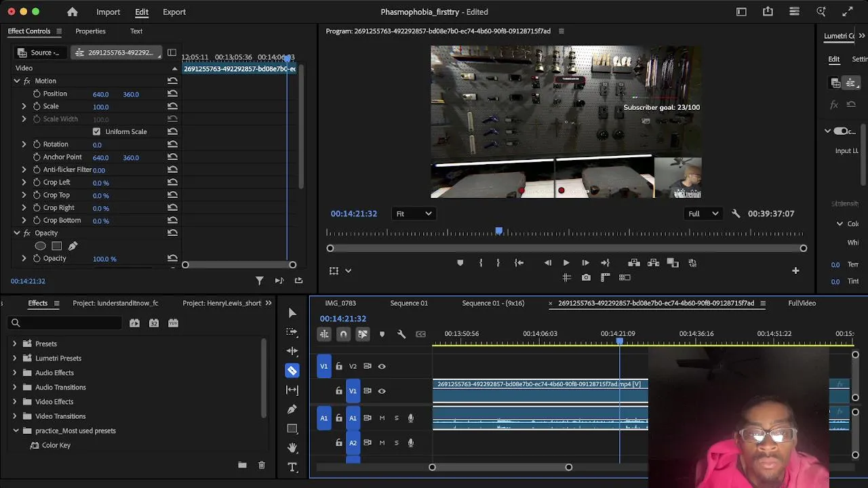Mute the A1 audio track
This screenshot has height=488, width=868.
click(x=382, y=418)
